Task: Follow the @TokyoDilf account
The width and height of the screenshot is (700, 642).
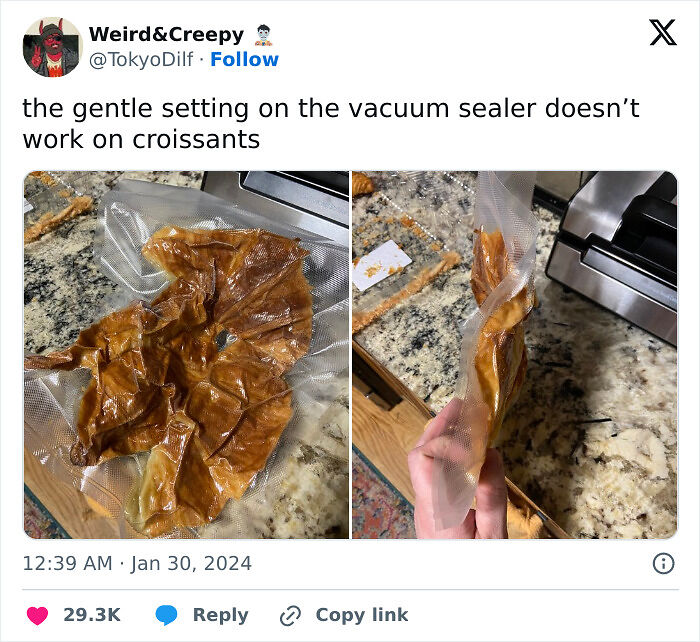Action: [244, 59]
